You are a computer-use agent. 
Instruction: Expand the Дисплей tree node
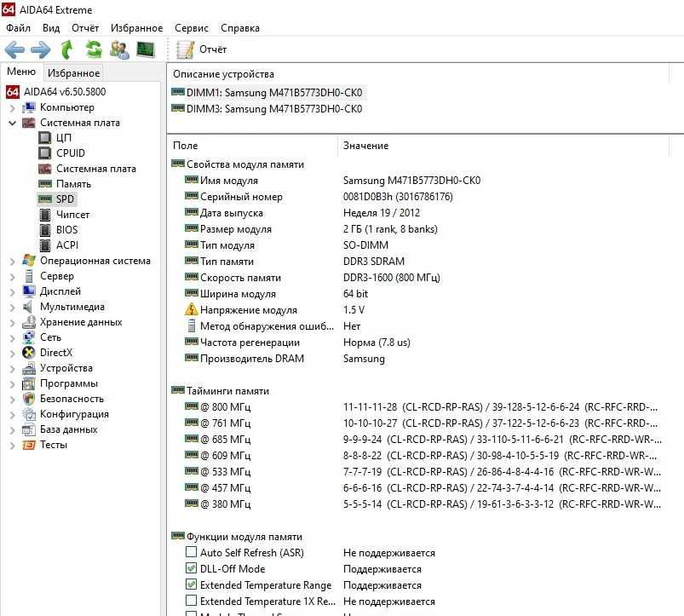tap(12, 292)
